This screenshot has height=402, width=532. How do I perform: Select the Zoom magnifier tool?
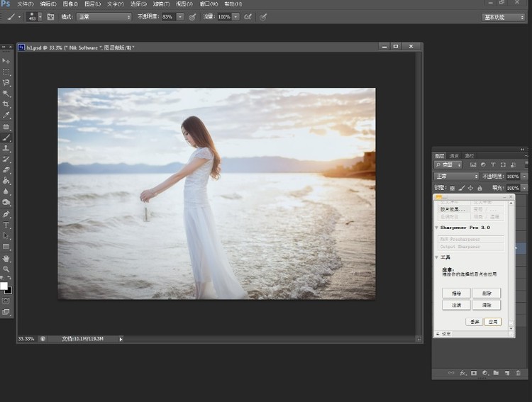coord(6,269)
